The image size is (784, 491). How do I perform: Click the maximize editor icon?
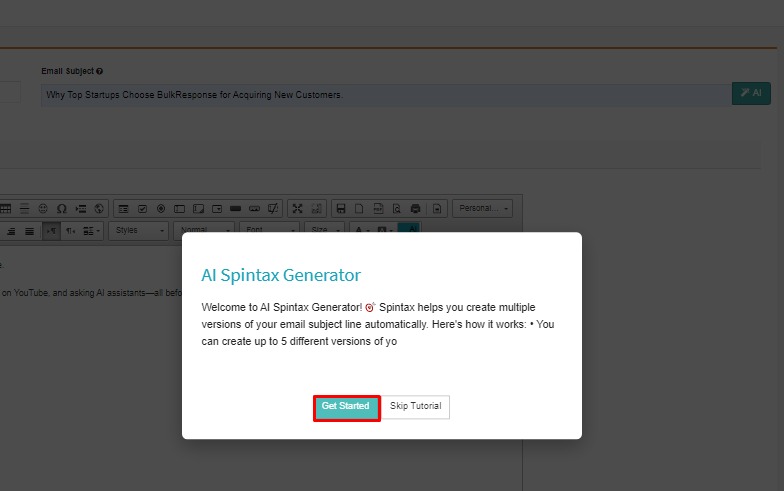(298, 208)
